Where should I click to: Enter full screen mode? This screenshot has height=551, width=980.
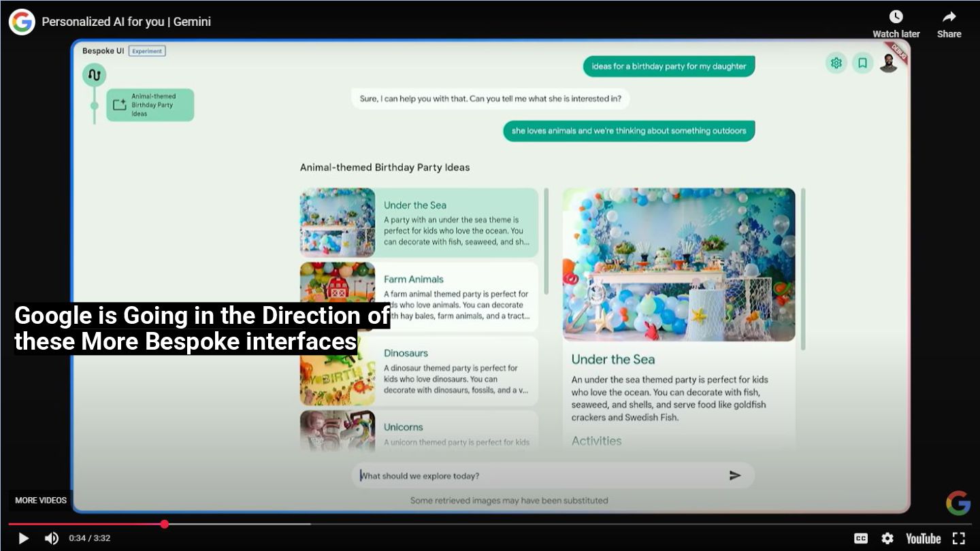959,539
